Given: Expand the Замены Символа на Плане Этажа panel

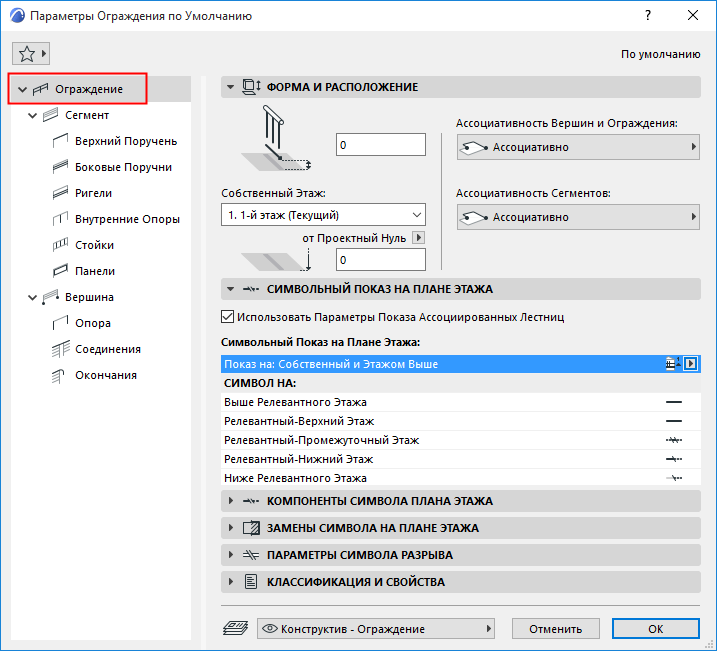Looking at the screenshot, I should point(230,528).
